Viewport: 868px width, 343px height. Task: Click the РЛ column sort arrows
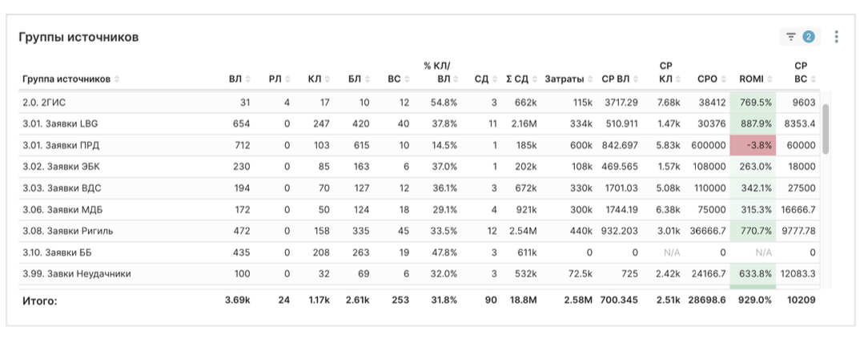(287, 79)
